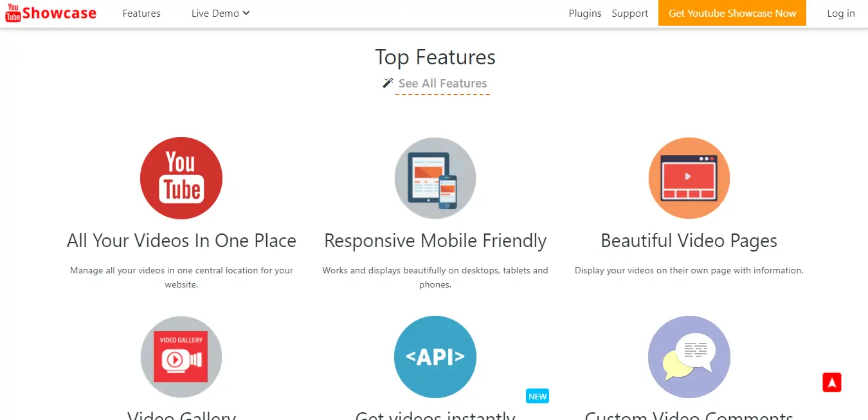Click the red YouTube circle icon
868x420 pixels.
point(181,178)
